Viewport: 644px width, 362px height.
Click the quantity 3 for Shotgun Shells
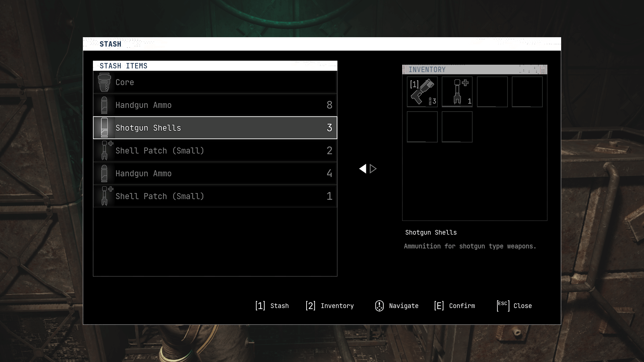(x=329, y=128)
